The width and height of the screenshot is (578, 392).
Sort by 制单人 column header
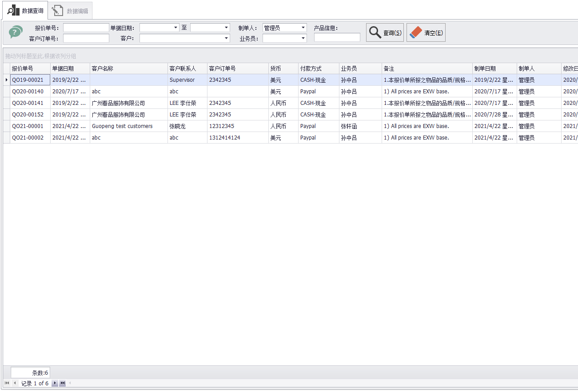539,68
